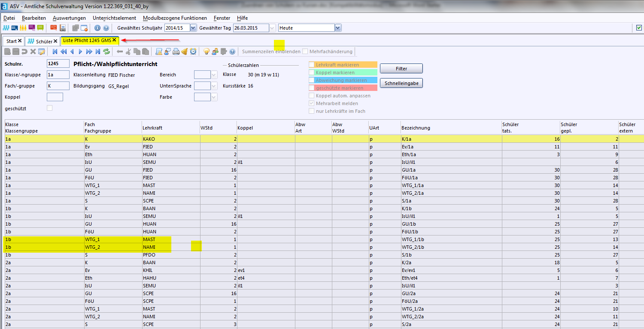644x329 pixels.
Task: Jump to last record arrow
Action: click(x=98, y=51)
